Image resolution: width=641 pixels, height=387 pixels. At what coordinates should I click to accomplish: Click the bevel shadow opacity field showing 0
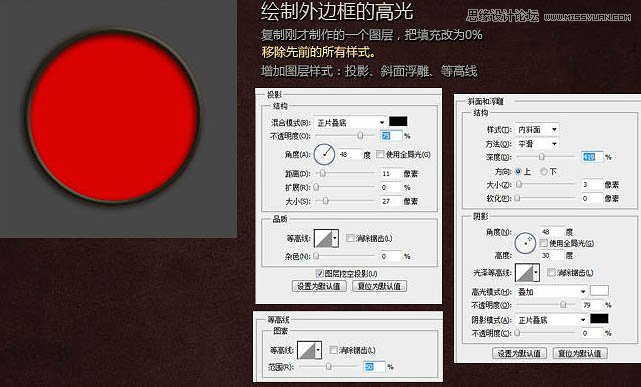(592, 333)
